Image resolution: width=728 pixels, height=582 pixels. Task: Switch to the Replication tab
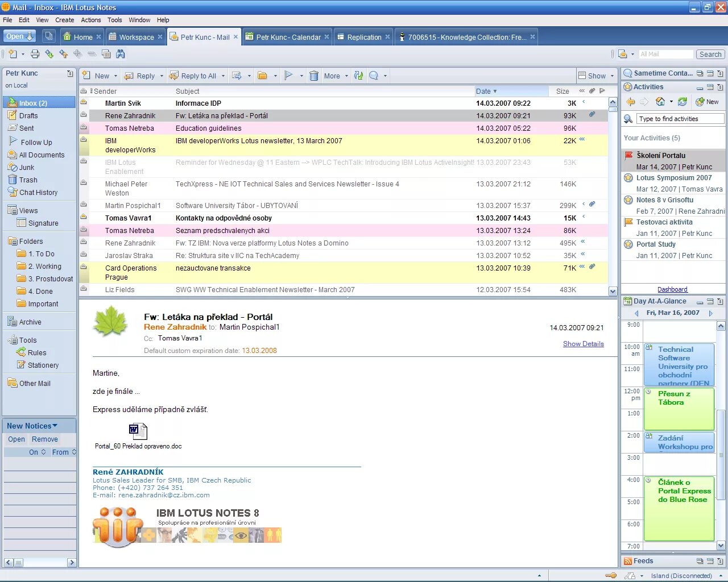click(364, 37)
